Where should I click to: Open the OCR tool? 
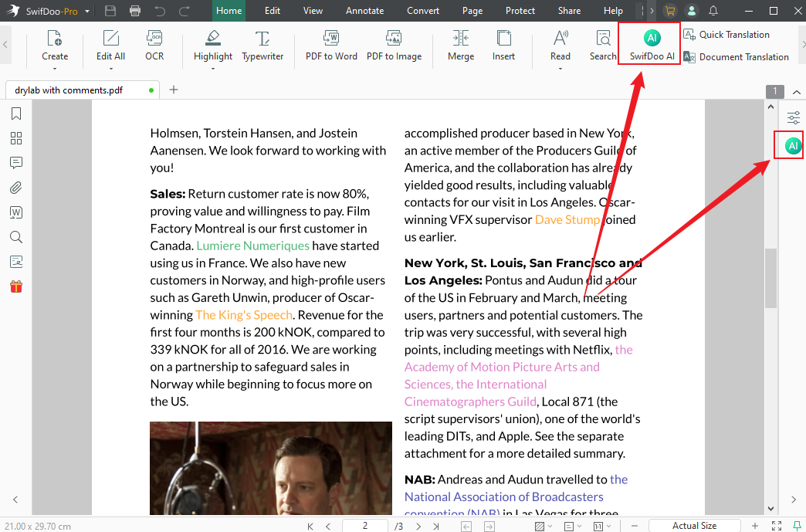tap(154, 45)
